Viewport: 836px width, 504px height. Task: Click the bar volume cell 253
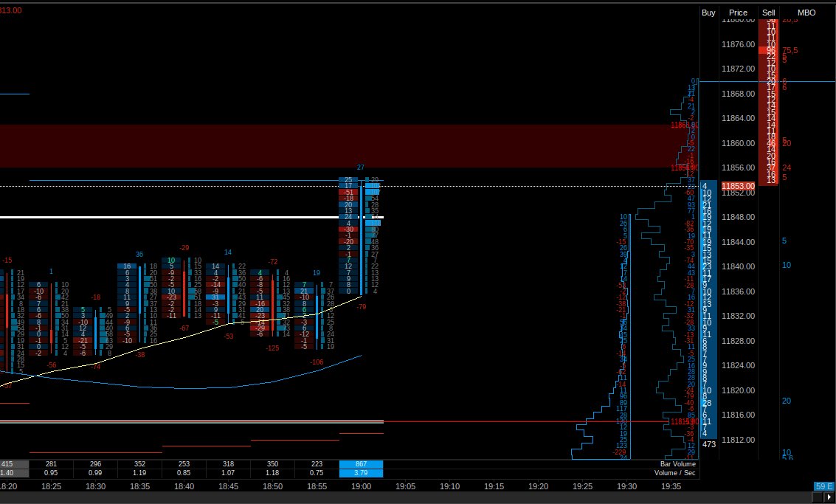[x=184, y=464]
